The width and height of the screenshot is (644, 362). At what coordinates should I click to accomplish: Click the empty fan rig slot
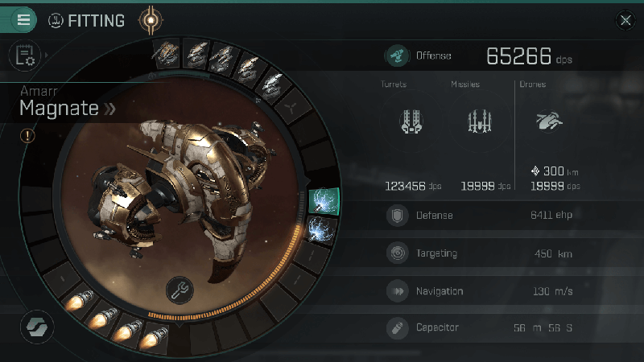pos(292,109)
